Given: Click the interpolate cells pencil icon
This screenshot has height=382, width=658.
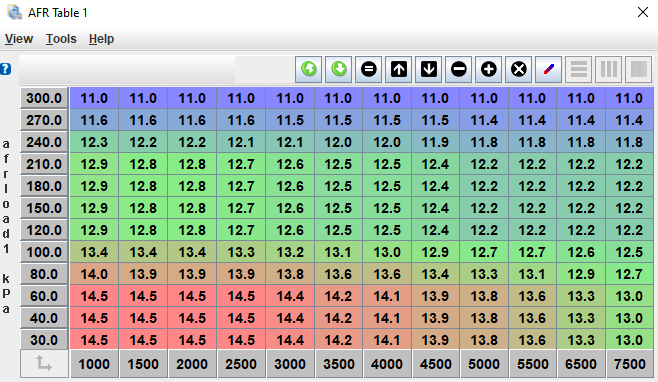Looking at the screenshot, I should (549, 69).
